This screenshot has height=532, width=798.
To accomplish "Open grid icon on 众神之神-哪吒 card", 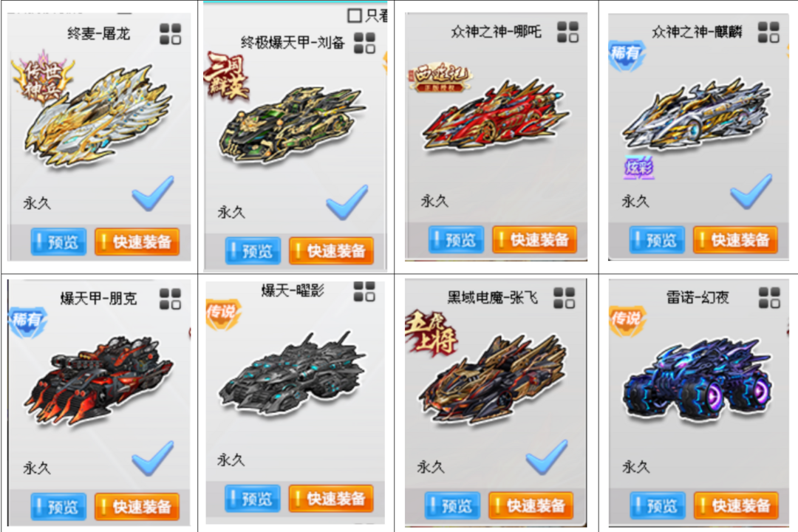I will 567,32.
